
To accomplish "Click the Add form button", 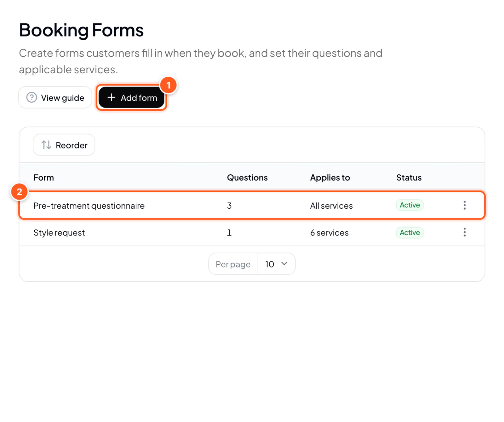I will click(131, 98).
